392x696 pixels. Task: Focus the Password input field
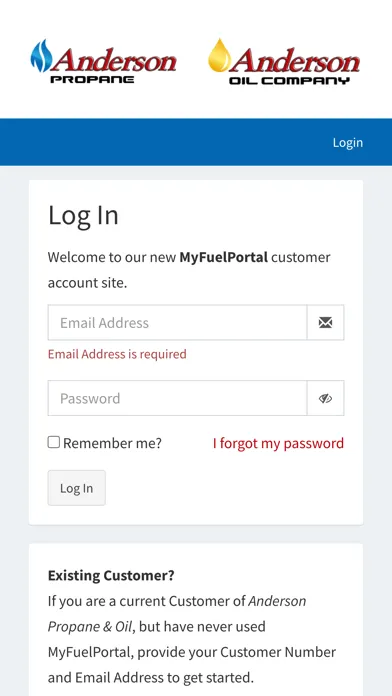pyautogui.click(x=177, y=398)
